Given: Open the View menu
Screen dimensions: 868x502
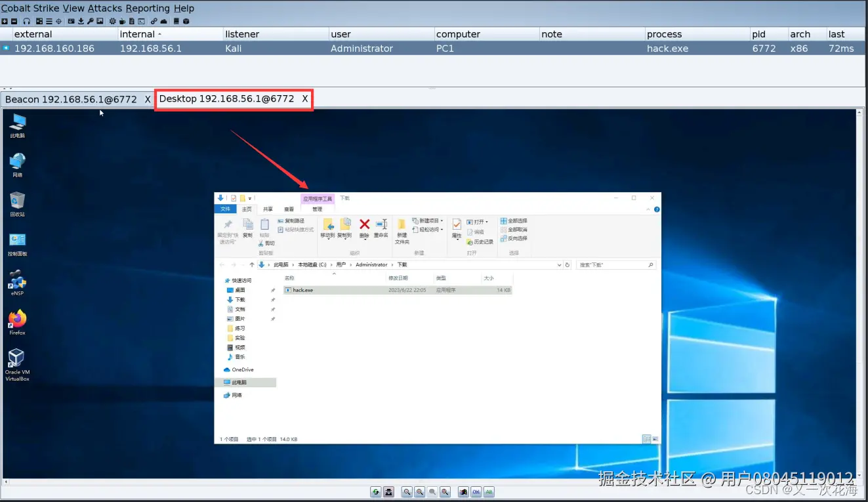Looking at the screenshot, I should [73, 8].
